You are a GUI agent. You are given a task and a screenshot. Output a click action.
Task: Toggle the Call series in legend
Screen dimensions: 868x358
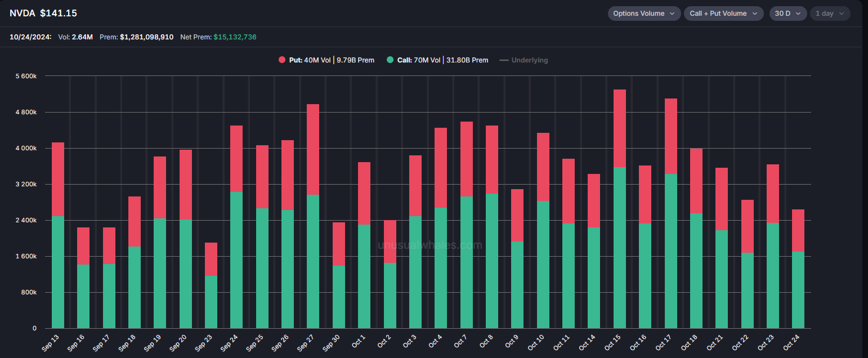point(437,60)
